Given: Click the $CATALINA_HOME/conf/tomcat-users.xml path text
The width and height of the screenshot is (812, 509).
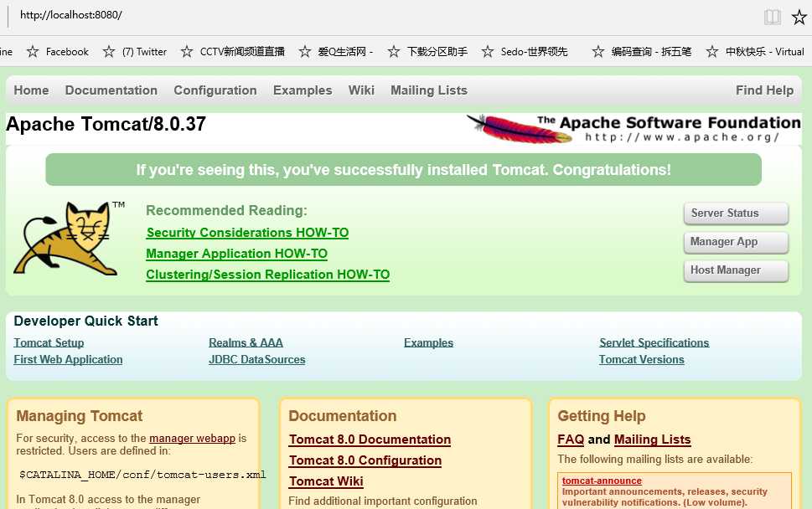Looking at the screenshot, I should [142, 475].
